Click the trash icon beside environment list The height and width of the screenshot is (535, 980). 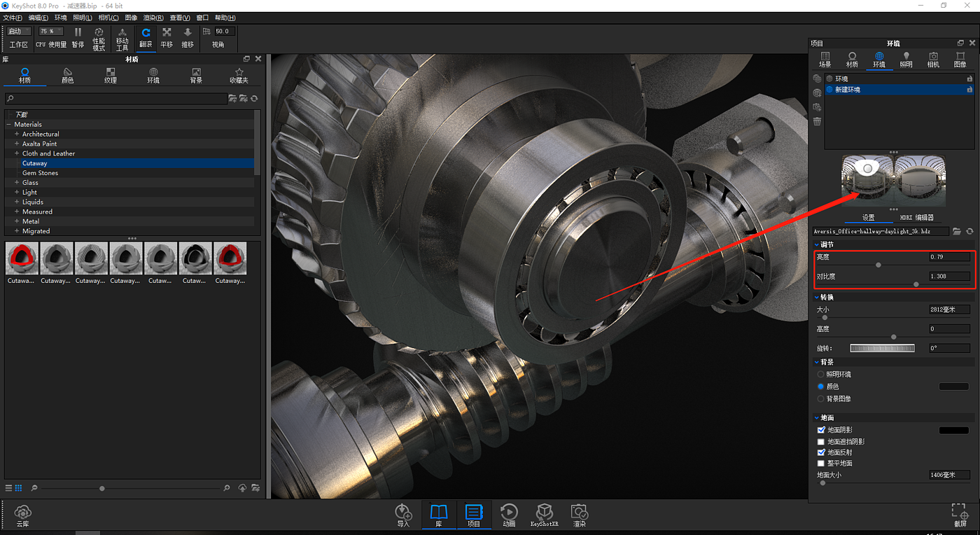(817, 122)
